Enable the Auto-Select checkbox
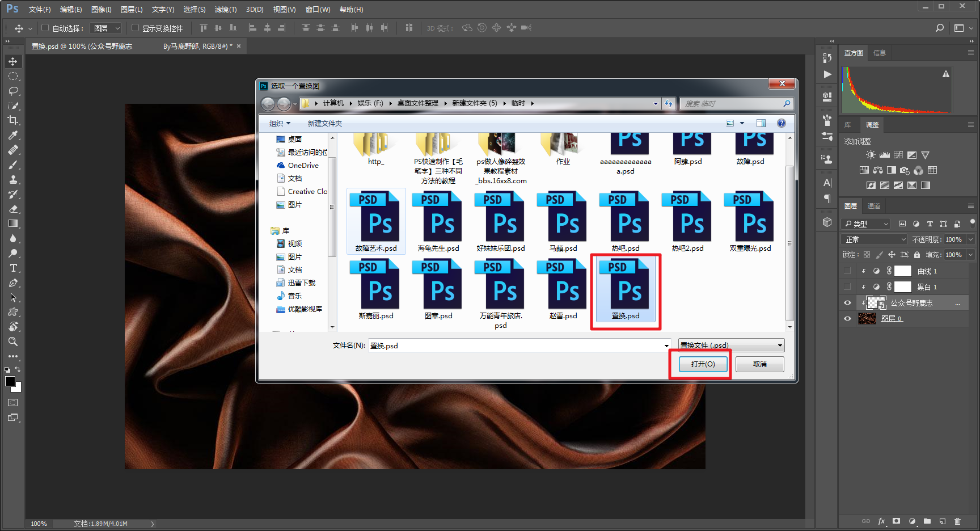The width and height of the screenshot is (980, 531). coord(45,27)
